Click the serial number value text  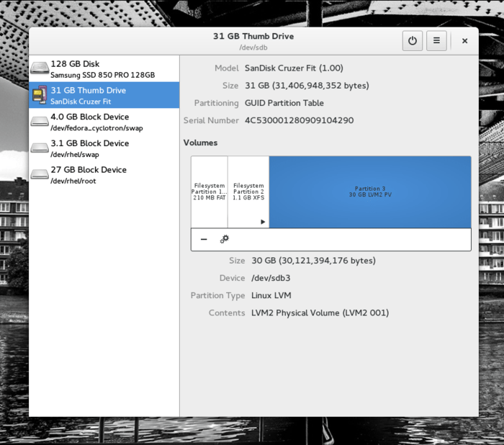coord(299,120)
